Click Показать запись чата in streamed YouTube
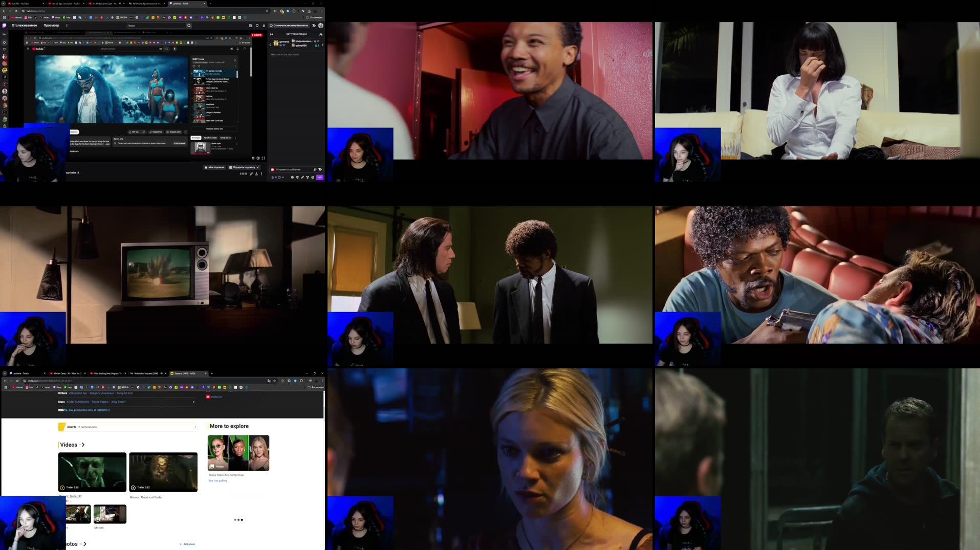This screenshot has height=550, width=980. [x=214, y=129]
